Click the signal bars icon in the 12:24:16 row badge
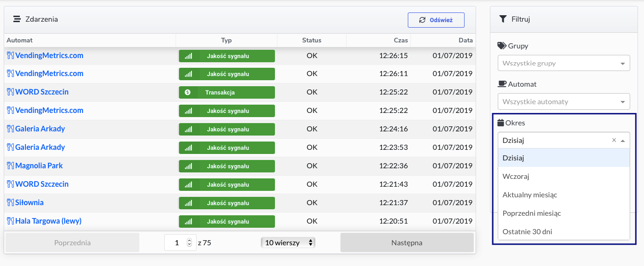The image size is (644, 266). (188, 130)
